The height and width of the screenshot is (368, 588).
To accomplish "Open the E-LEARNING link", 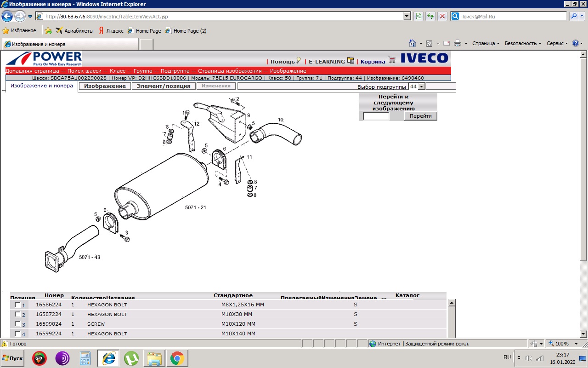I will pyautogui.click(x=327, y=62).
